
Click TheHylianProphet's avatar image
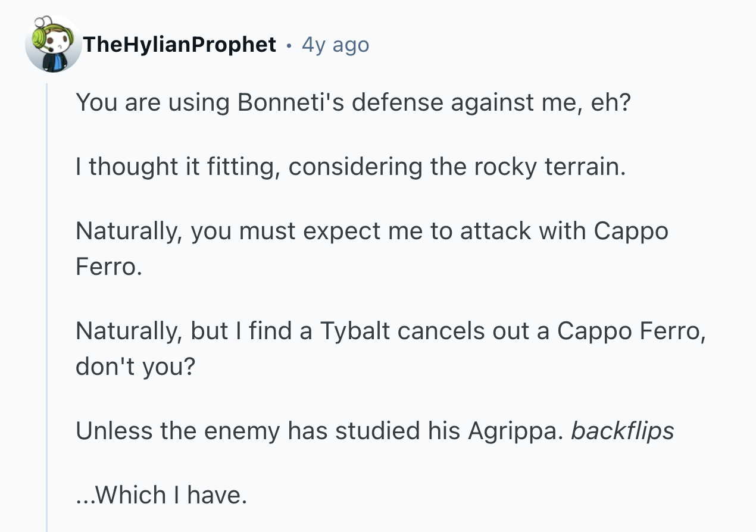(52, 45)
